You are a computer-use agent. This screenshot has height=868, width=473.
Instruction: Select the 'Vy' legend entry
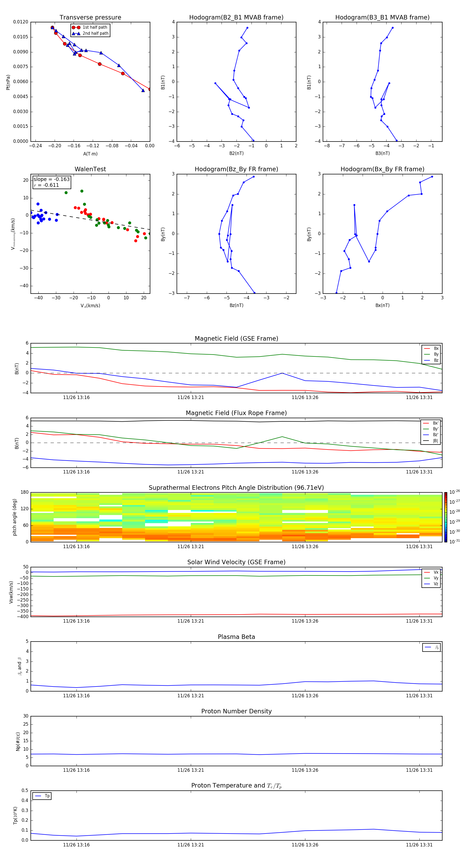(431, 578)
